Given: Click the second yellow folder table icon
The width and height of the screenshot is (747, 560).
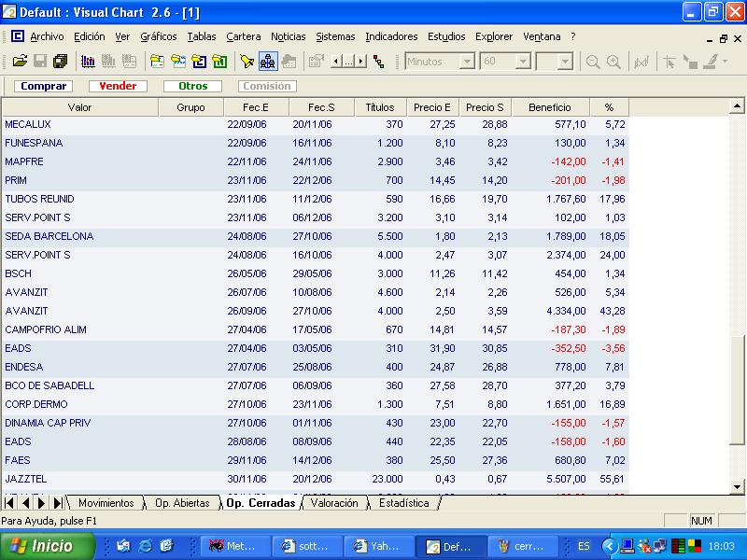Looking at the screenshot, I should (178, 62).
